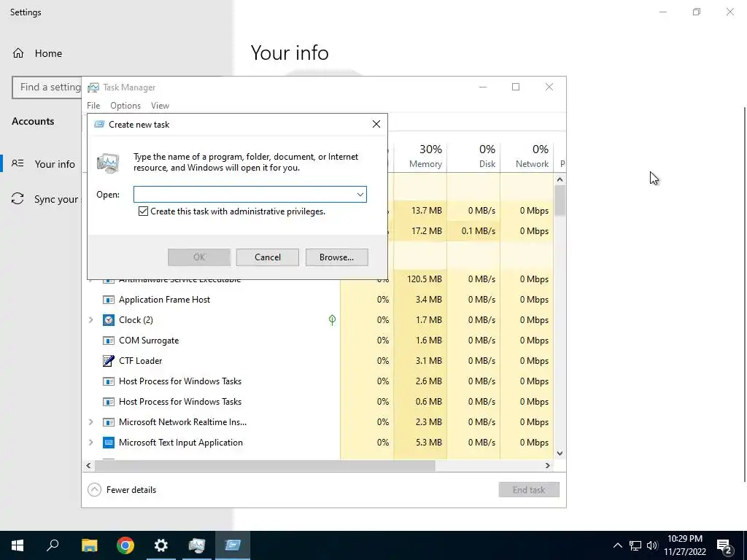
Task: Click Cancel in Create new task dialog
Action: 268,257
